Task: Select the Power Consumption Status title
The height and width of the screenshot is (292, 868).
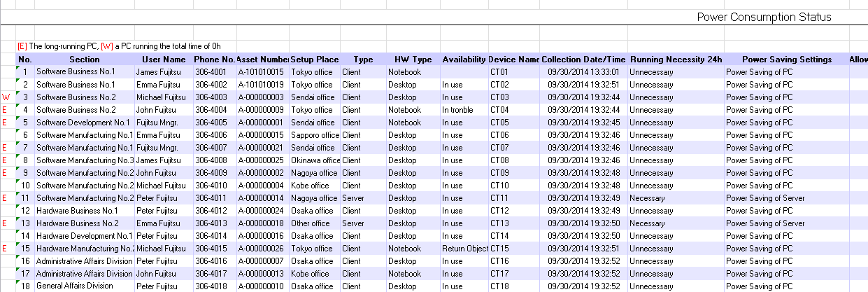Action: point(764,17)
